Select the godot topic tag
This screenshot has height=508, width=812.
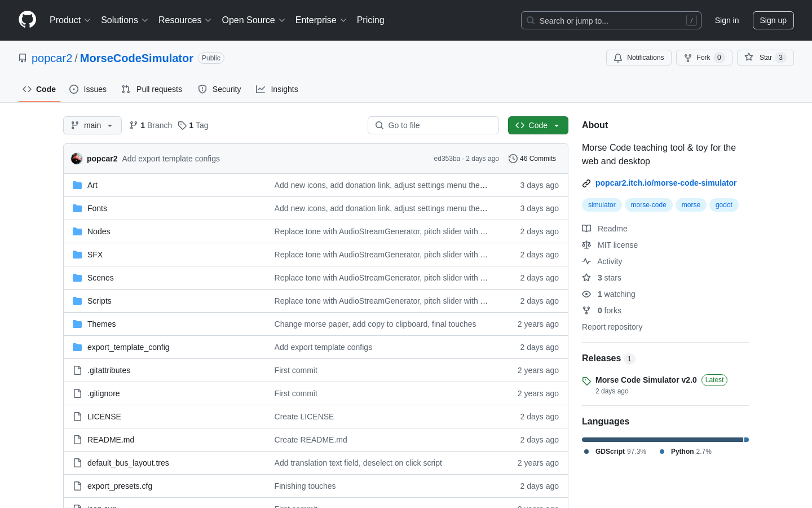[x=724, y=205]
